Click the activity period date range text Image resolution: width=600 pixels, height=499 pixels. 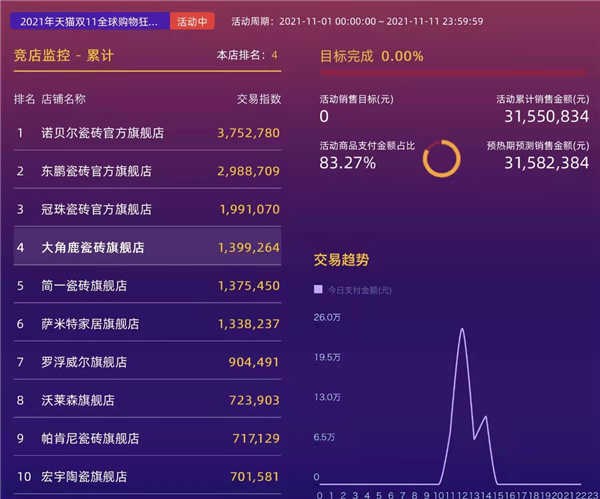(x=357, y=21)
